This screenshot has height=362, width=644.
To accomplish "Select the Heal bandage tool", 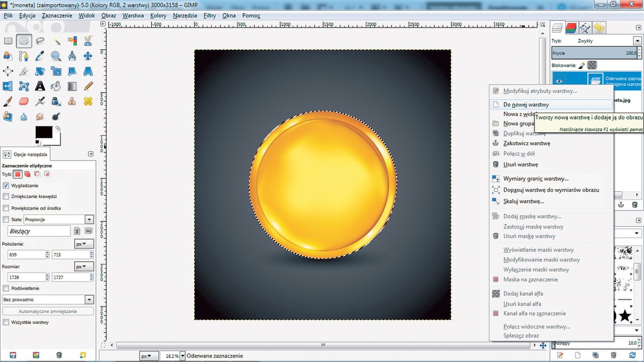I will pyautogui.click(x=88, y=102).
